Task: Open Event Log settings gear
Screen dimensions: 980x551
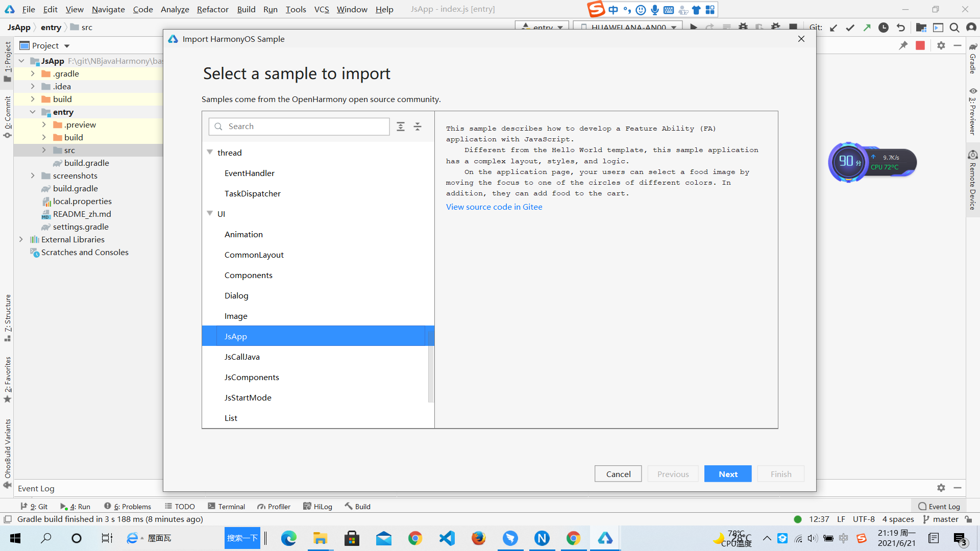Action: pyautogui.click(x=941, y=488)
